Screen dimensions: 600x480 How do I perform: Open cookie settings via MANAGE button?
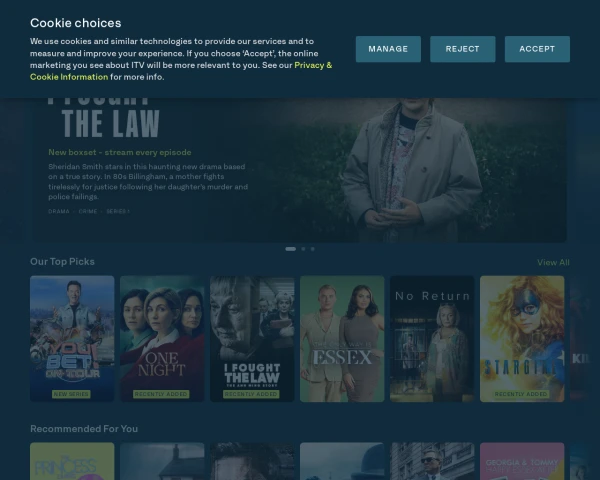[x=388, y=49]
